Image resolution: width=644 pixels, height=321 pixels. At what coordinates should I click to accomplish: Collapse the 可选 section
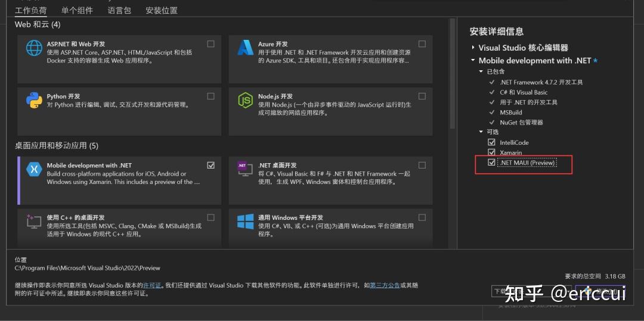pos(481,132)
